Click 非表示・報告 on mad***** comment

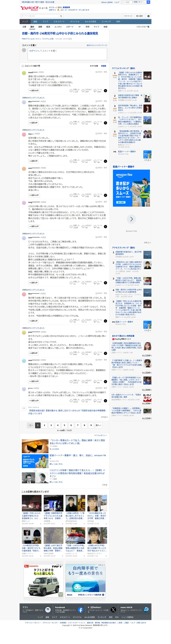(101, 72)
